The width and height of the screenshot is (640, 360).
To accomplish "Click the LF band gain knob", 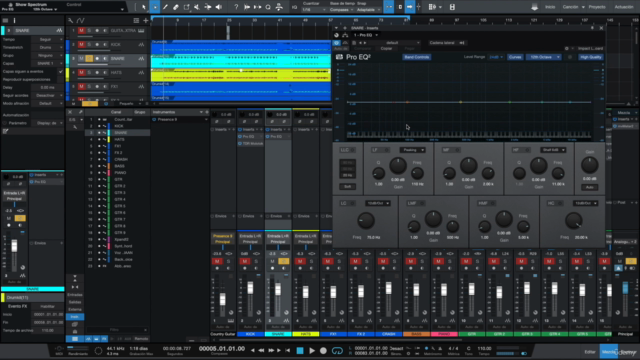I will point(398,166).
